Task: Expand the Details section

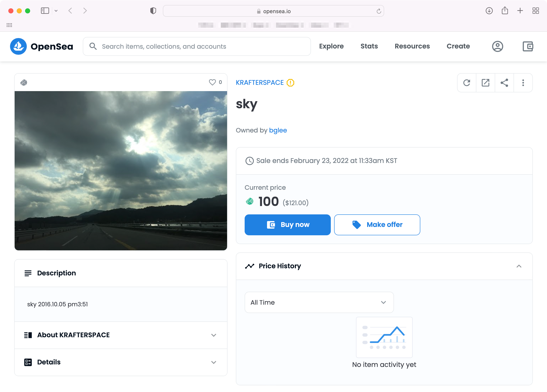Action: pos(121,362)
